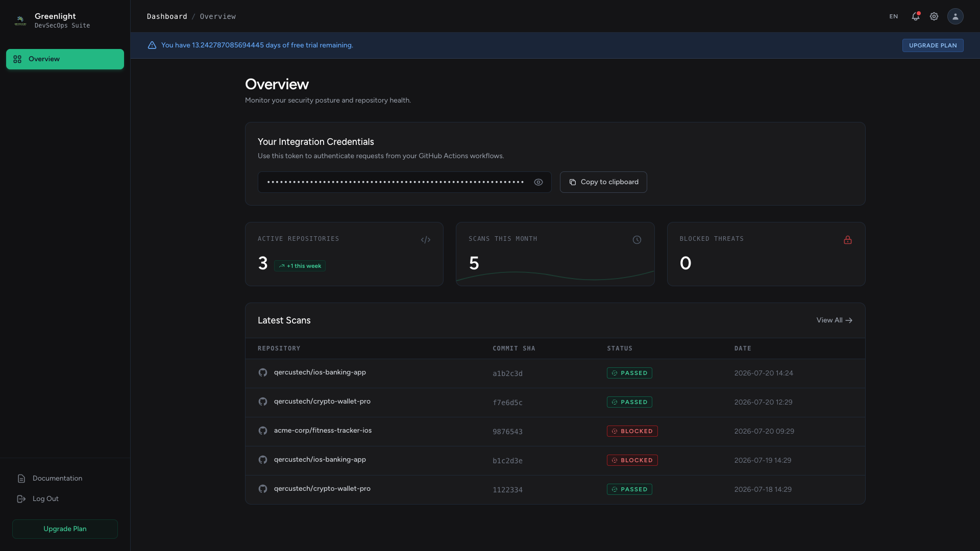Click the green Upgrade Plan sidebar button
The width and height of the screenshot is (980, 551).
65,529
